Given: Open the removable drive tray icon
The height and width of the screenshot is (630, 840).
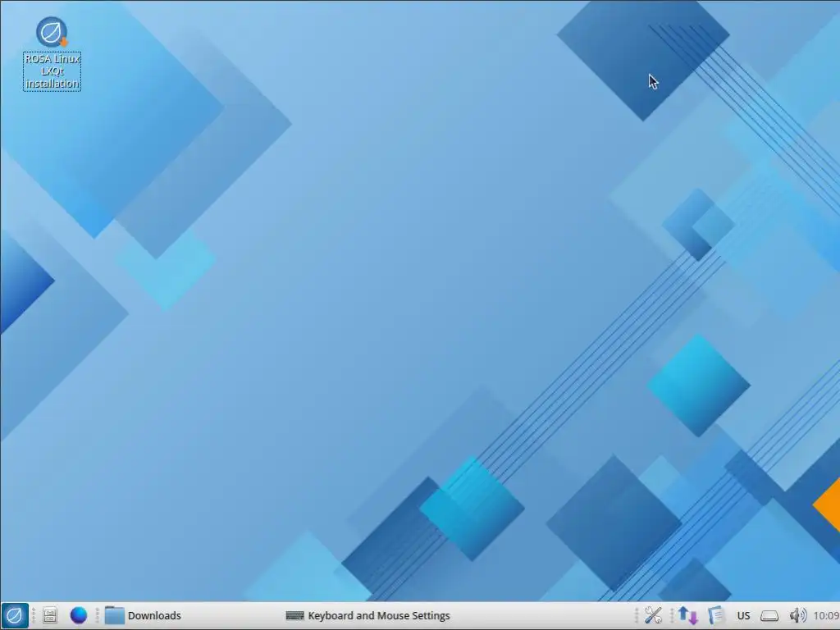Looking at the screenshot, I should 769,615.
